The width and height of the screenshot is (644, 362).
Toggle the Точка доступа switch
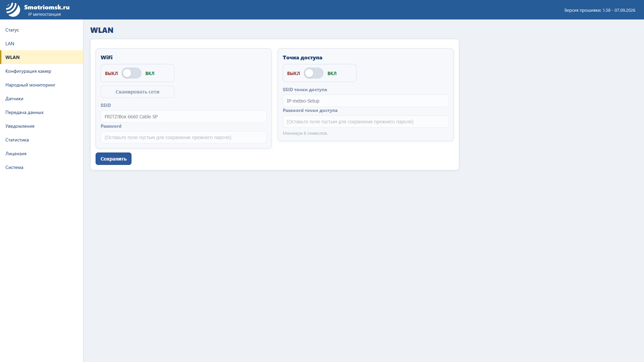(x=314, y=73)
